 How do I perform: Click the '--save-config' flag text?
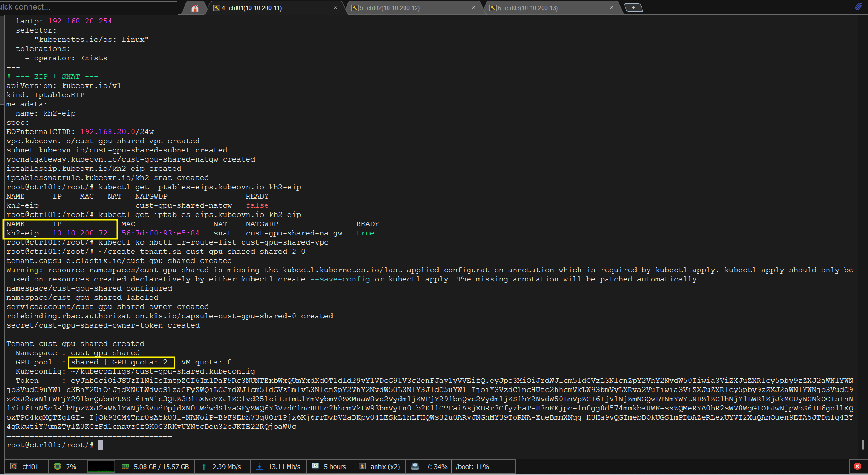tap(340, 279)
